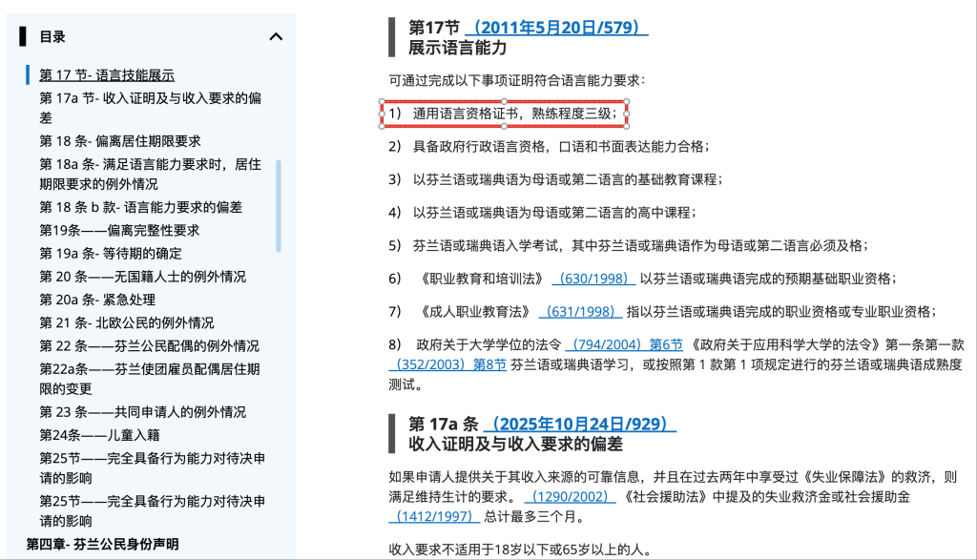Collapse the 目录 table of contents chevron
977x560 pixels.
[x=276, y=37]
